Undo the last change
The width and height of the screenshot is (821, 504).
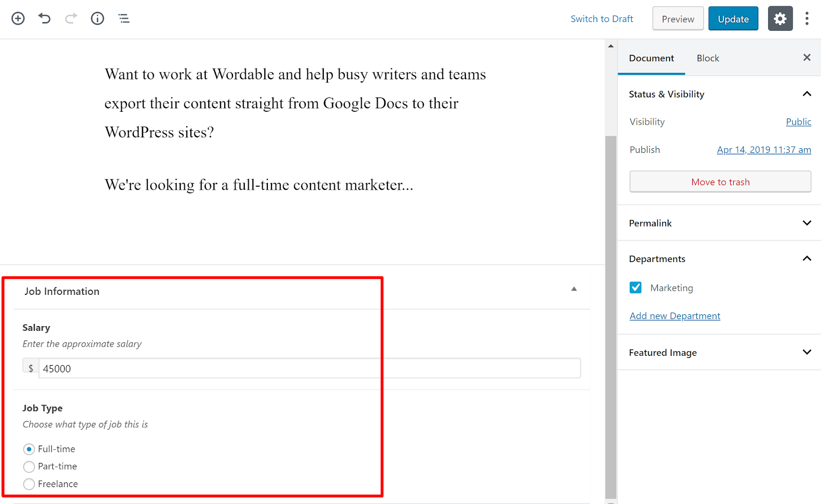[44, 18]
